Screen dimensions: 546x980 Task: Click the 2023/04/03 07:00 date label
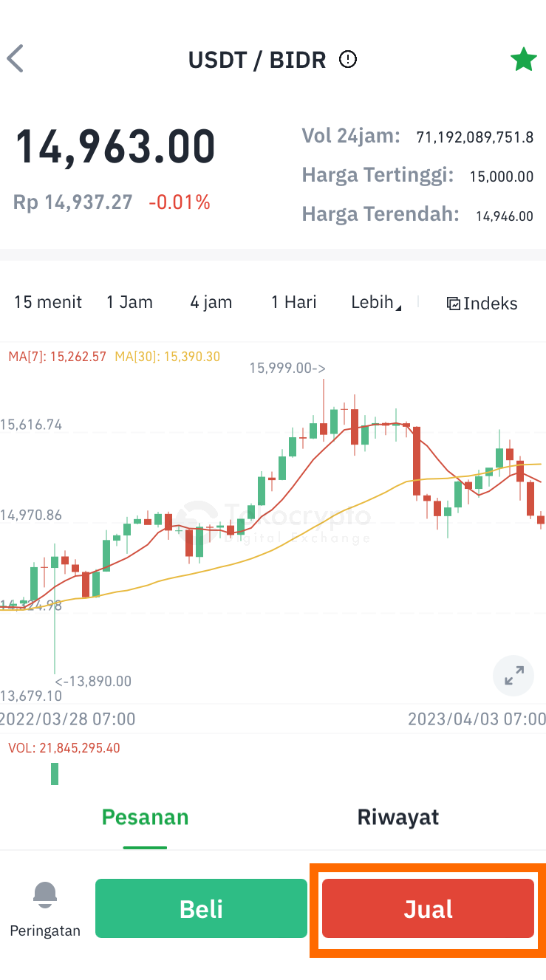coord(477,719)
